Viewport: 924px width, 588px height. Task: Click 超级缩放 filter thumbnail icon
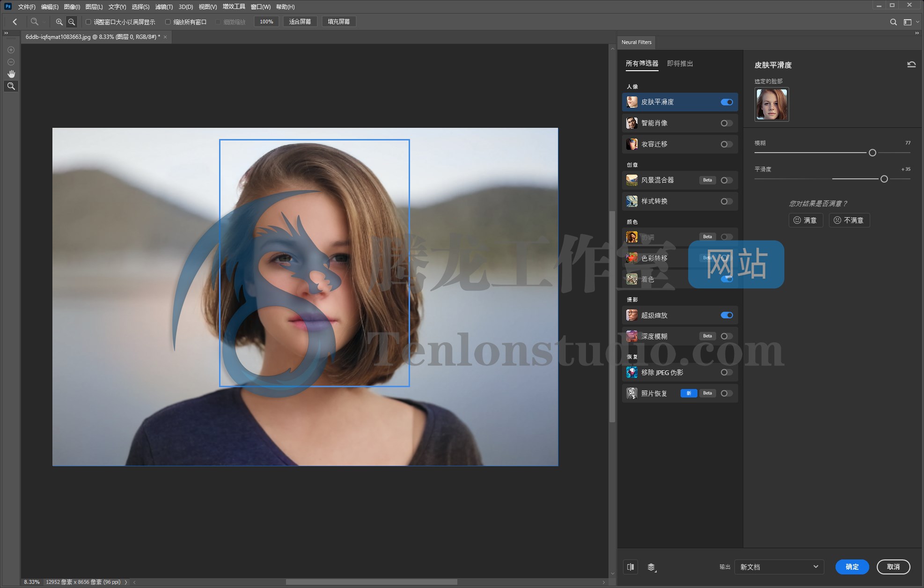pos(632,316)
